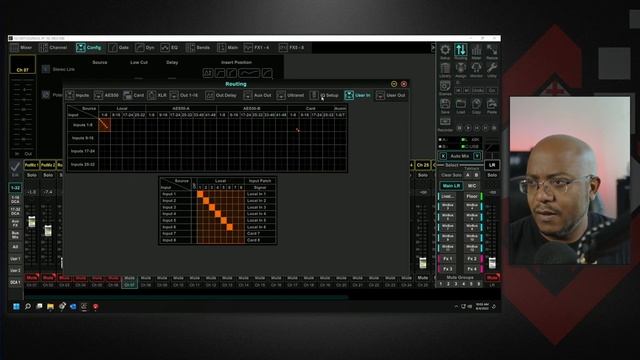This screenshot has height=360, width=640.
Task: Open Windows taskbar search
Action: (28, 307)
